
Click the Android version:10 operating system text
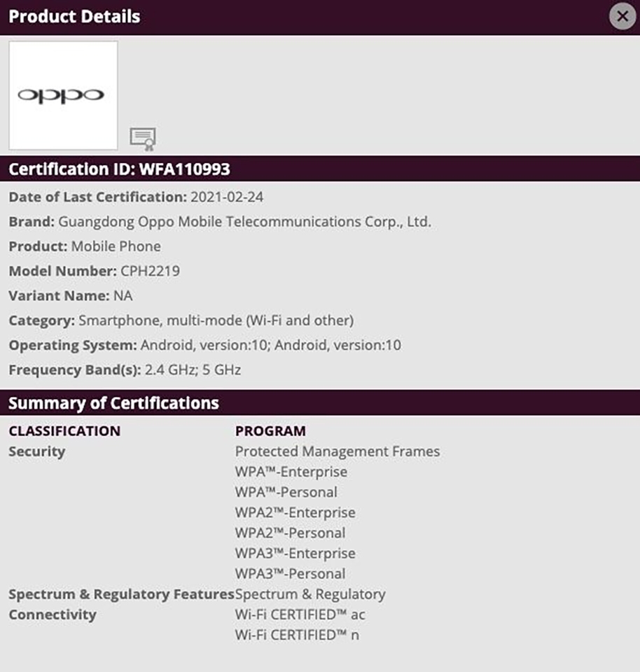[271, 345]
